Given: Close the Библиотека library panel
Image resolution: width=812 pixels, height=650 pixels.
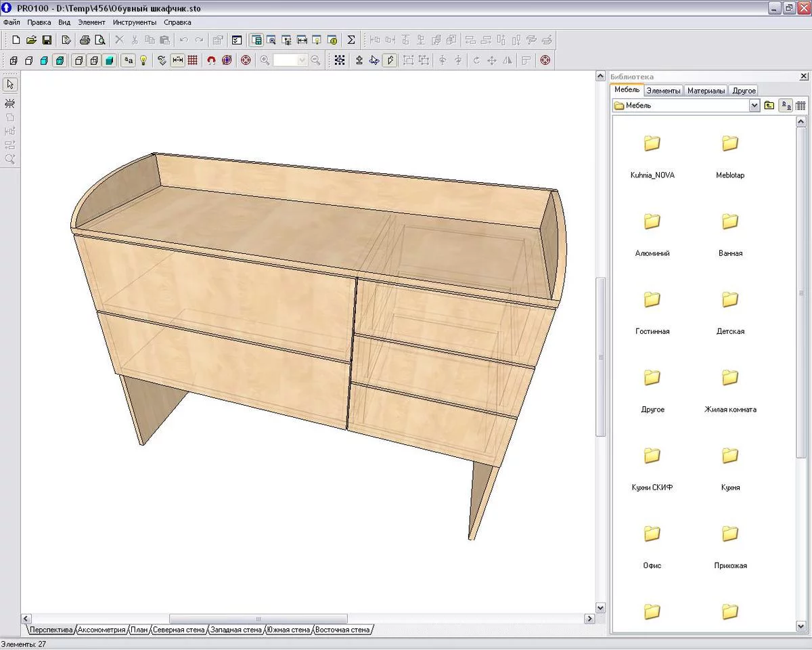Looking at the screenshot, I should (x=803, y=77).
